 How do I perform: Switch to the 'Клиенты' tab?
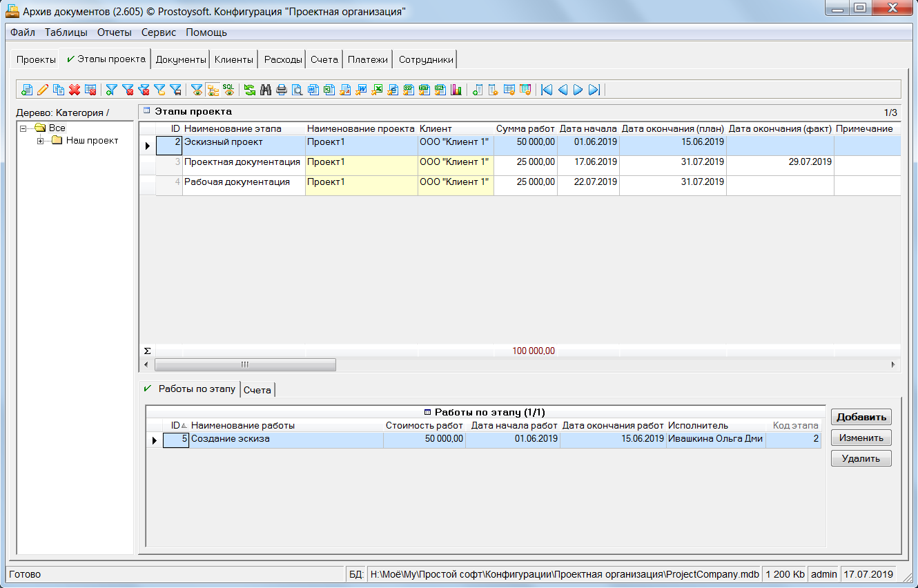[x=233, y=60]
